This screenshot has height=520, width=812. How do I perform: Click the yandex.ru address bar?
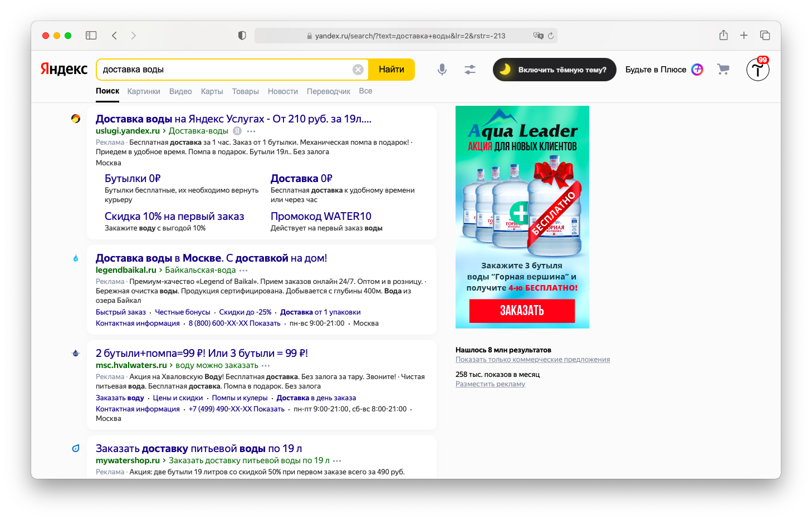(406, 36)
